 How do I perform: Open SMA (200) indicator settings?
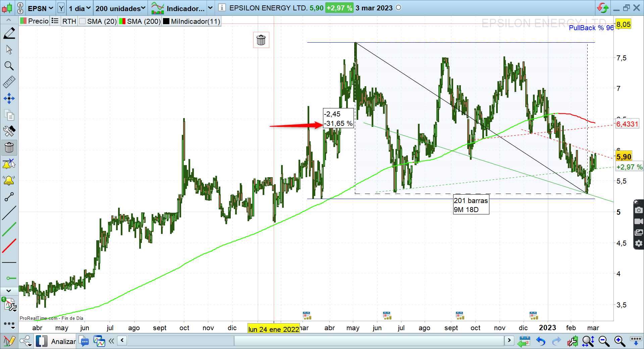(144, 21)
